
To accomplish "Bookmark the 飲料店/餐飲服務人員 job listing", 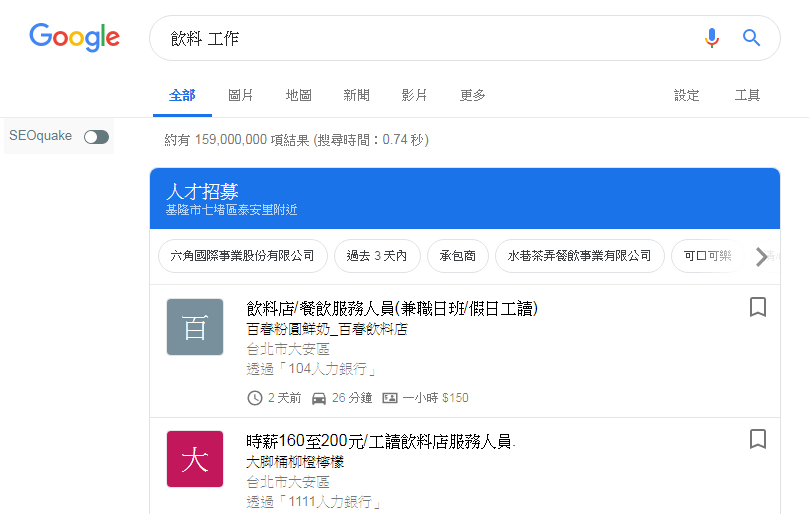I will click(757, 307).
